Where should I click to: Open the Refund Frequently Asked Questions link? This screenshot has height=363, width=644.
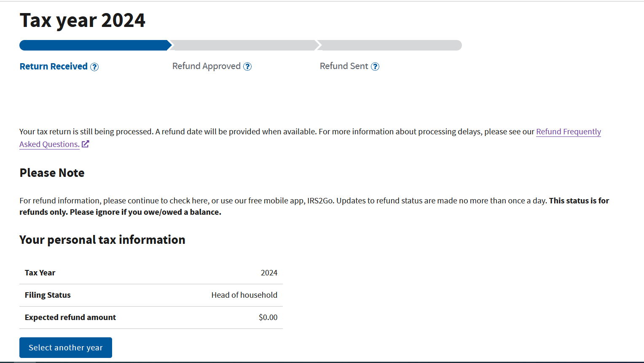(568, 132)
